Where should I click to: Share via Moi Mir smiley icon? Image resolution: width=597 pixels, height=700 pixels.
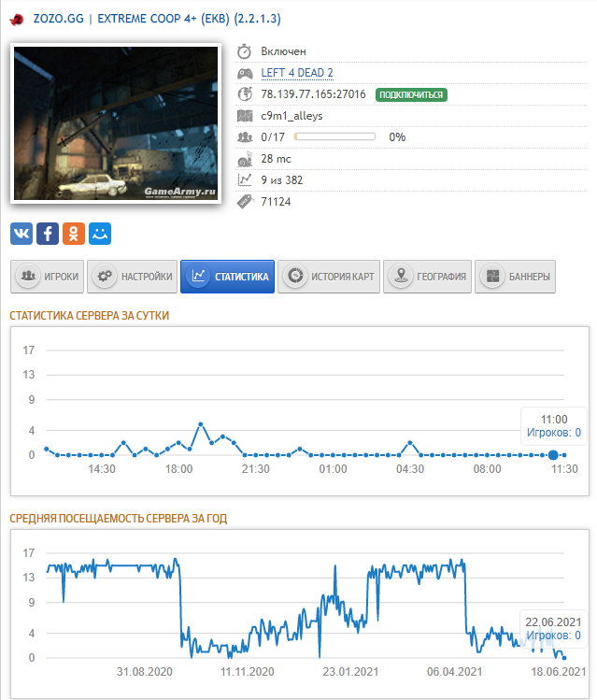click(x=100, y=234)
